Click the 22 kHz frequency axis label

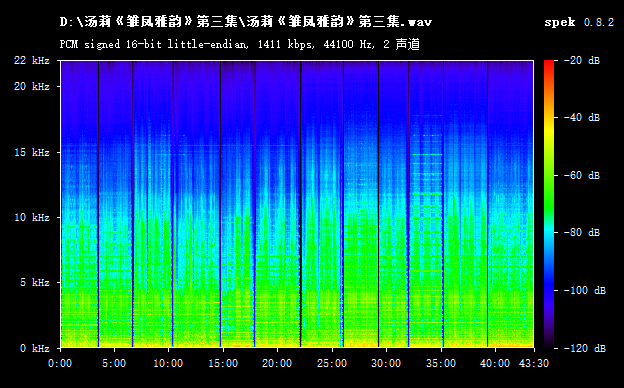pyautogui.click(x=32, y=60)
